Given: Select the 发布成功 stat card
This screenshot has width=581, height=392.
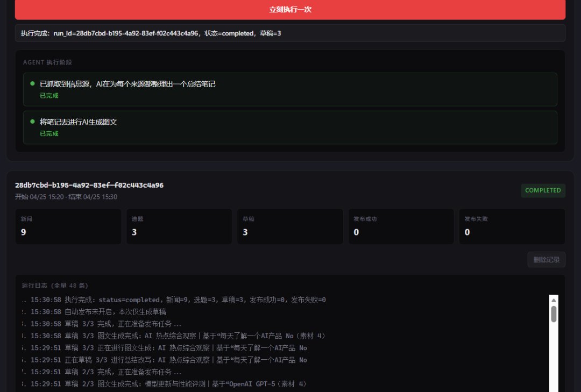Looking at the screenshot, I should [401, 226].
